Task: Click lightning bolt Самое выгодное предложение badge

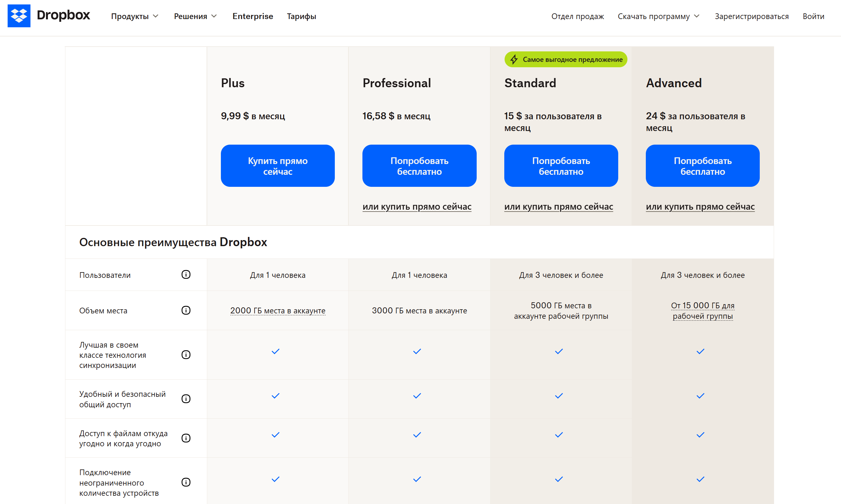Action: click(x=566, y=59)
